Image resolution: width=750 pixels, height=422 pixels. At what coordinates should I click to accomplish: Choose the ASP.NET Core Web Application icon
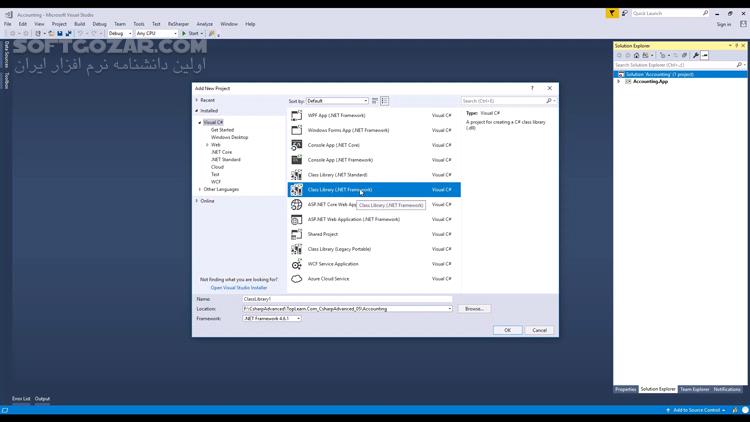tap(297, 204)
